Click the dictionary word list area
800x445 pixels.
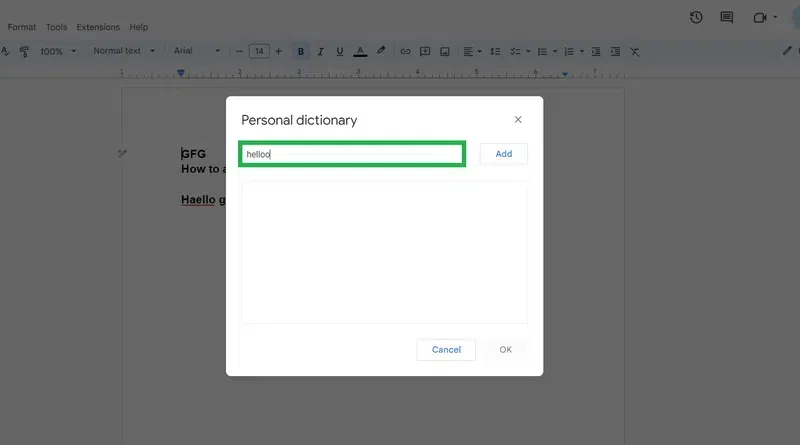click(x=384, y=252)
